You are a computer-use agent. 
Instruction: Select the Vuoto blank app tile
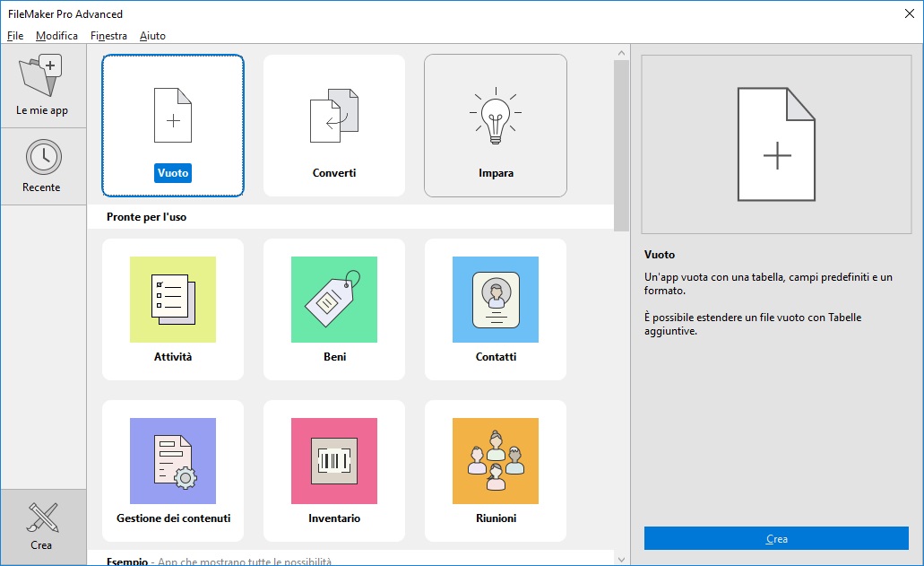[x=173, y=126]
